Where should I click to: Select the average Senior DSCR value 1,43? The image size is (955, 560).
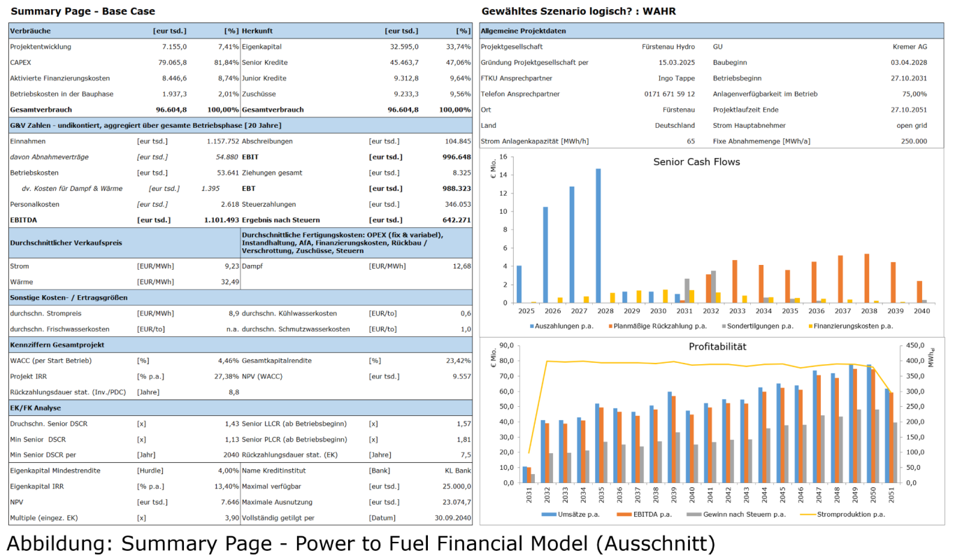231,424
